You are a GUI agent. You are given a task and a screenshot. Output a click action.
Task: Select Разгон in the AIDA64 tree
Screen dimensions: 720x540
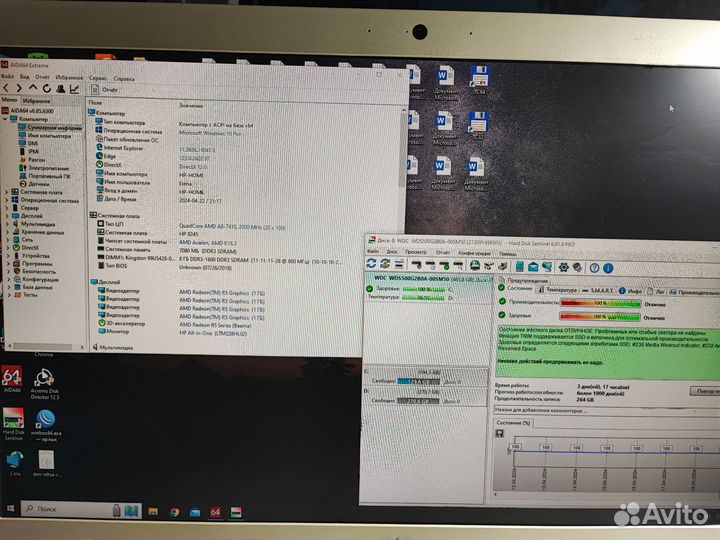[x=32, y=160]
